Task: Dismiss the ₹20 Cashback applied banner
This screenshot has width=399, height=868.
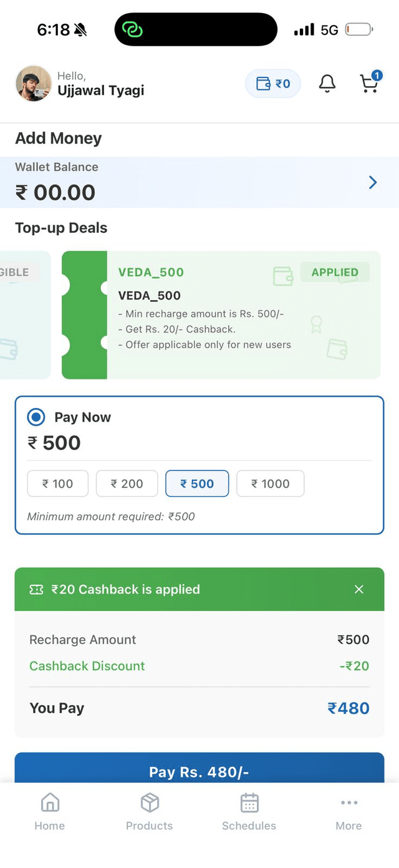Action: (359, 589)
